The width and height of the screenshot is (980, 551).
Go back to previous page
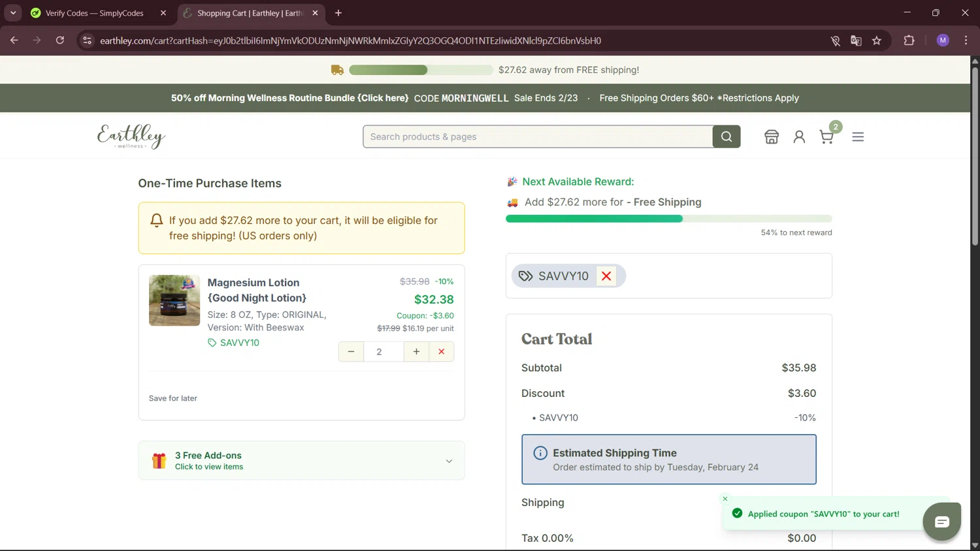tap(14, 40)
